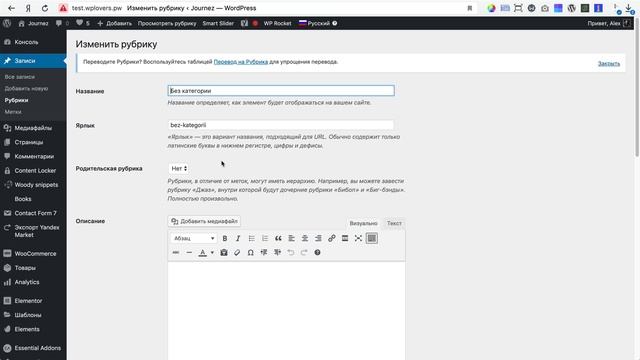This screenshot has height=360, width=640.
Task: Open the Метки submenu item
Action: 13,112
